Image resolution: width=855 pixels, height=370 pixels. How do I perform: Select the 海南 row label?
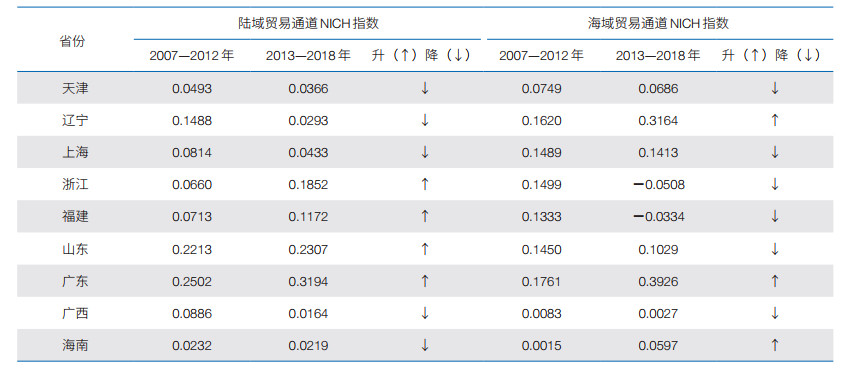(x=75, y=345)
